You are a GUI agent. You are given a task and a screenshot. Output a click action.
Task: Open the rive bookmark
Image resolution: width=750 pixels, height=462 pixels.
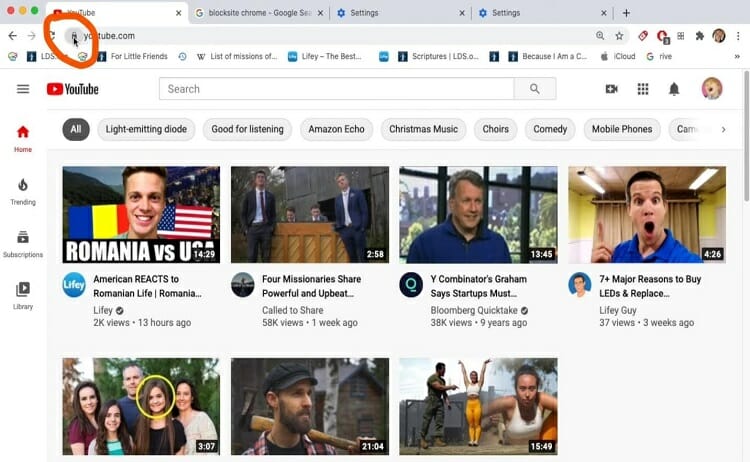659,56
